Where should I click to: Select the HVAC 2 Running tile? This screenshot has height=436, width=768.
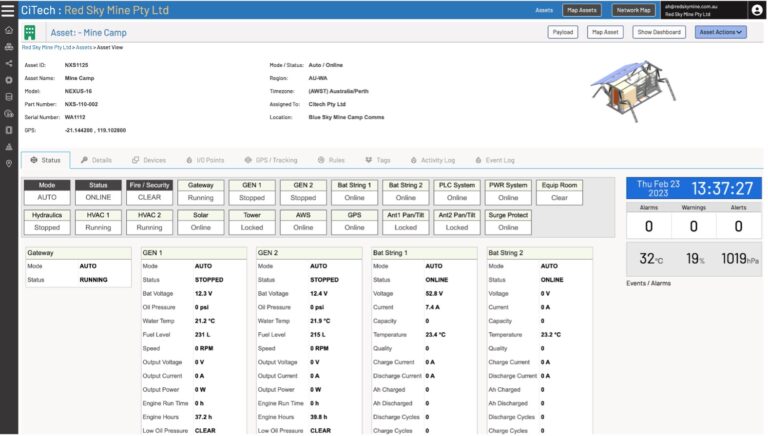[149, 221]
